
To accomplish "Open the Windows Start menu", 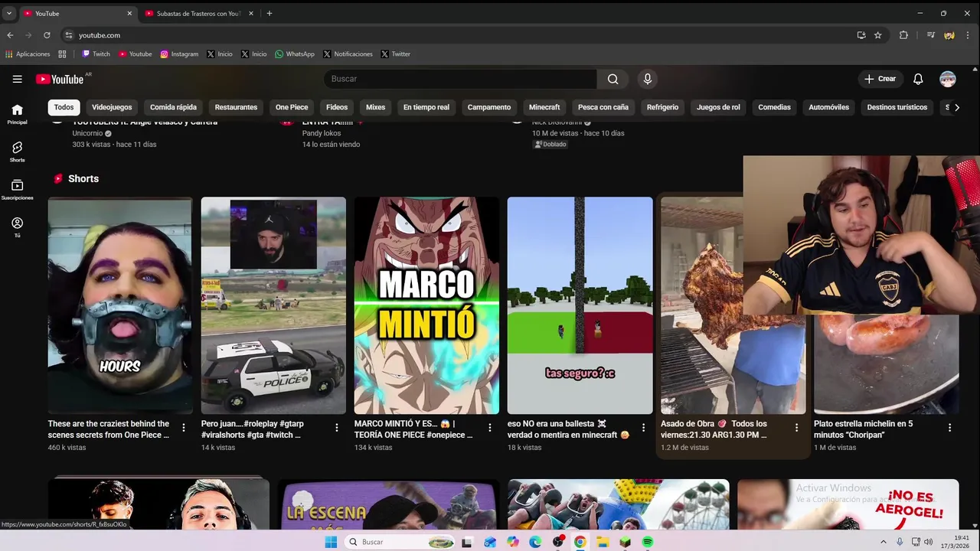I will tap(331, 542).
